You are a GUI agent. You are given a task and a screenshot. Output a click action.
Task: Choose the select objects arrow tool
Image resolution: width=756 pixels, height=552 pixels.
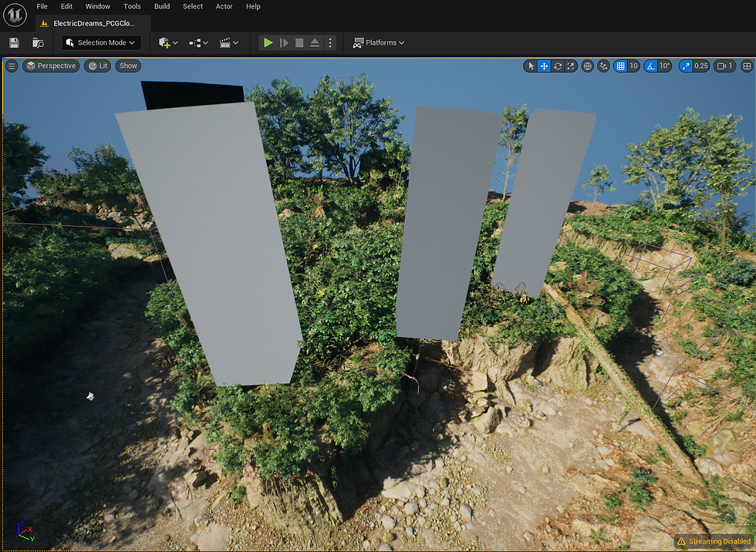pos(531,66)
